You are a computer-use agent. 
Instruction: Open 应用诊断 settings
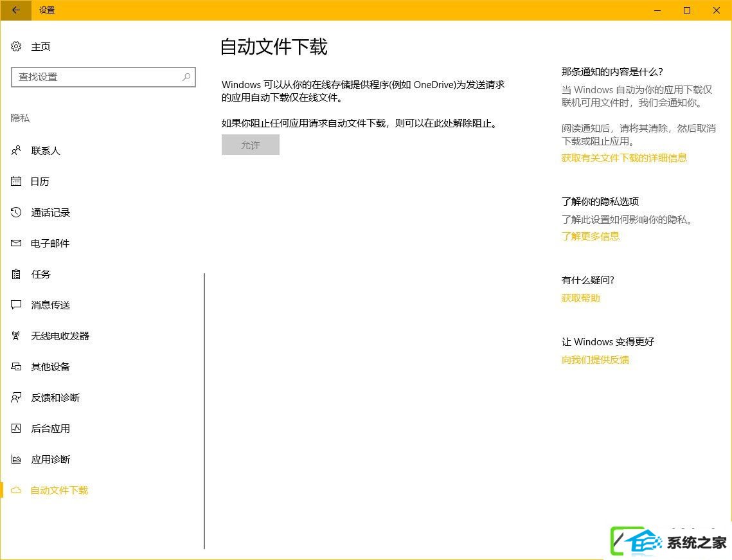tap(50, 460)
